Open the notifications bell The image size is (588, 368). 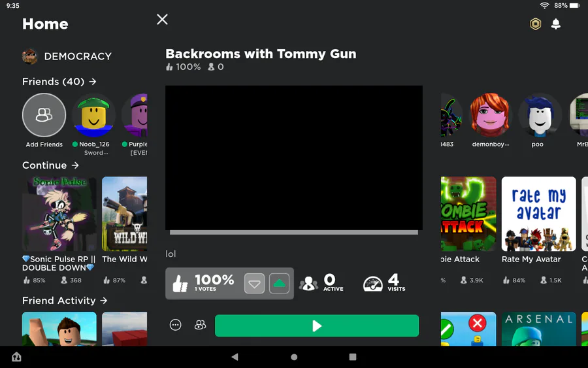coord(556,24)
